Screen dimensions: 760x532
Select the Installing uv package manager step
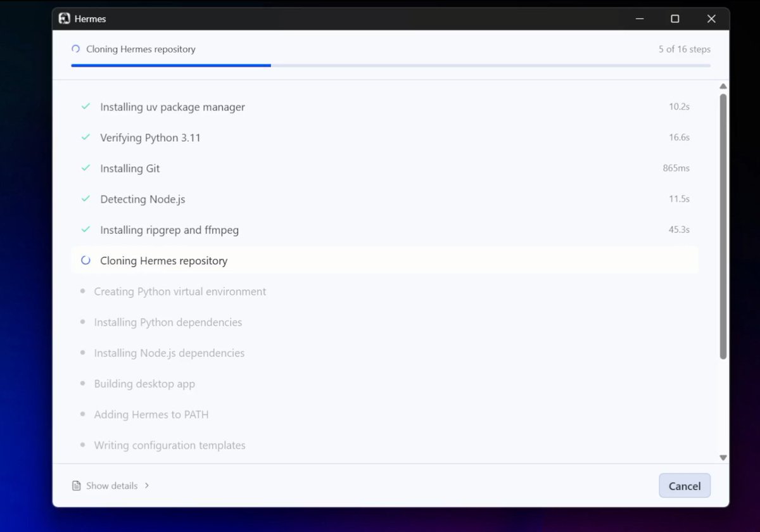(x=173, y=107)
